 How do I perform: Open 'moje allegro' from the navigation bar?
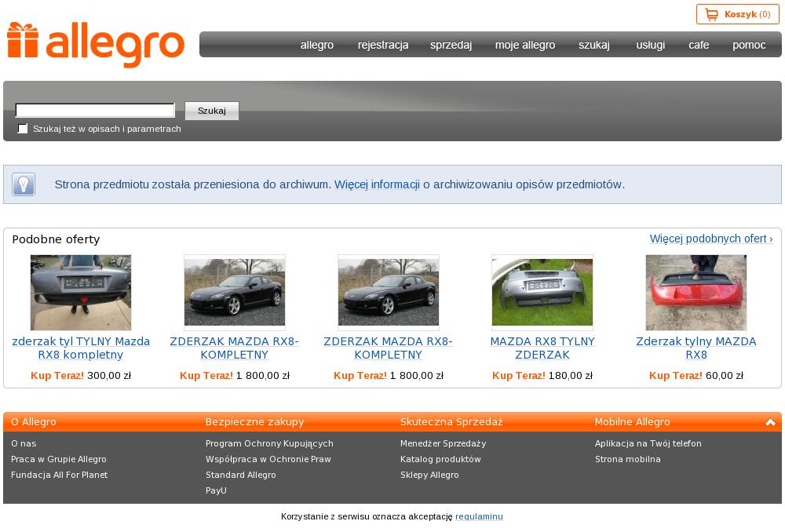pyautogui.click(x=525, y=45)
